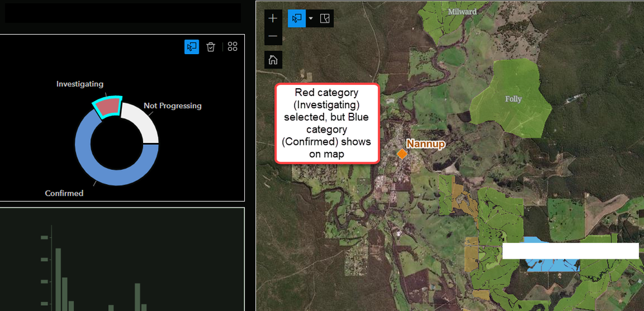
Task: Open the chart four-circle options icon
Action: click(233, 47)
